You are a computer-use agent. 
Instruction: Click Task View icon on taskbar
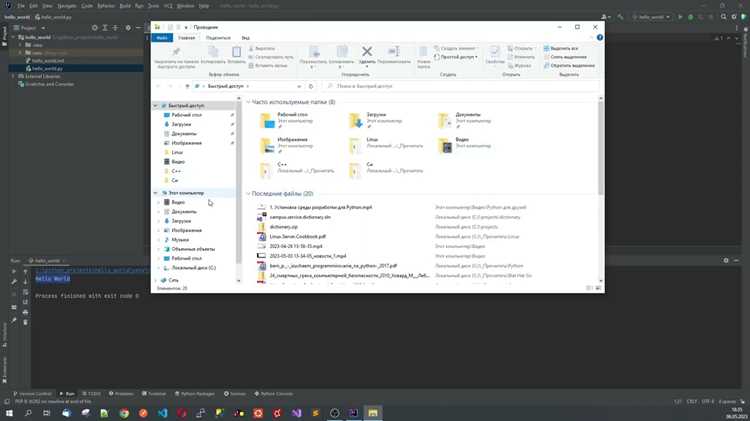46,413
